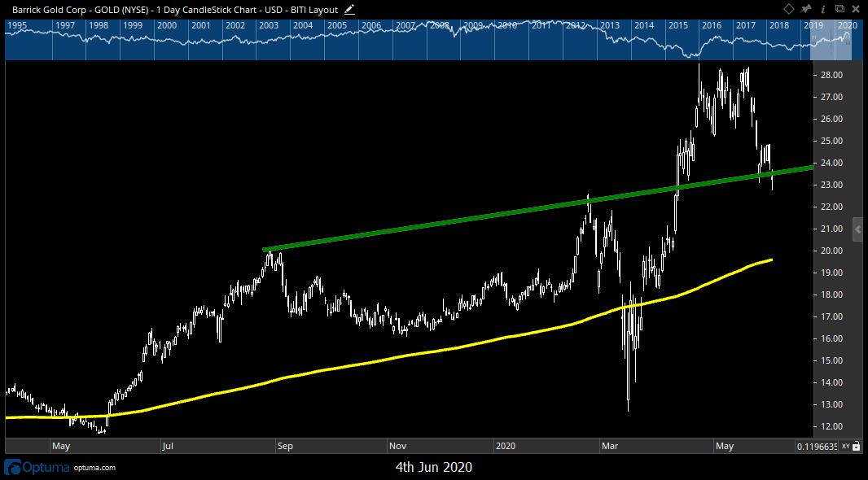868x480 pixels.
Task: Jump to 2003 in the overview timeline
Action: coord(269,26)
